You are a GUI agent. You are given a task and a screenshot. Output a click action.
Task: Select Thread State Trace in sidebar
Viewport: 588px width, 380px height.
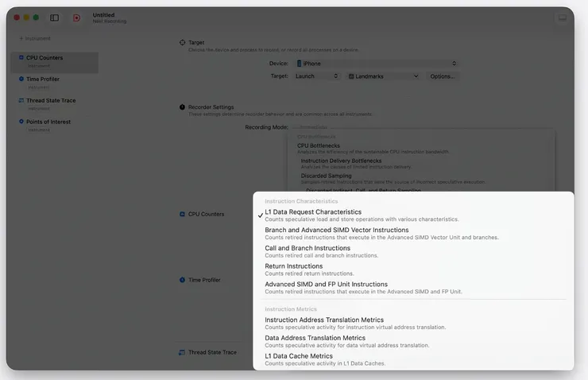tap(55, 104)
